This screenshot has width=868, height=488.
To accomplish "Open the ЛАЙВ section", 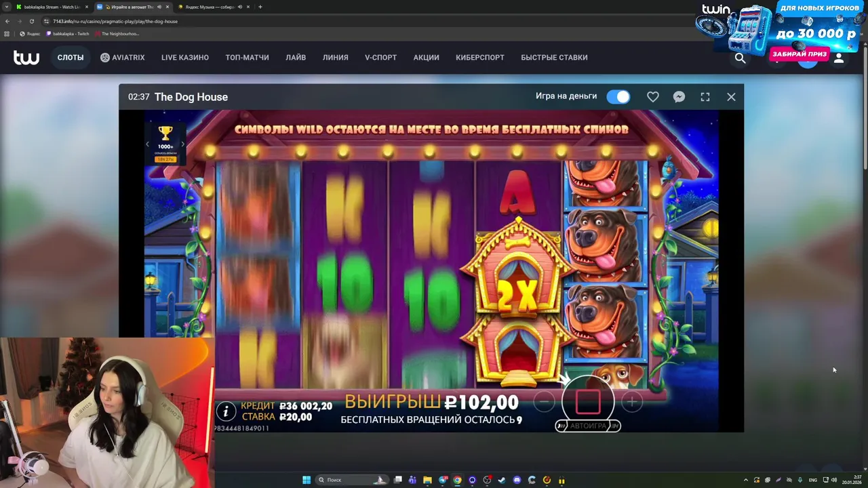I will point(296,58).
